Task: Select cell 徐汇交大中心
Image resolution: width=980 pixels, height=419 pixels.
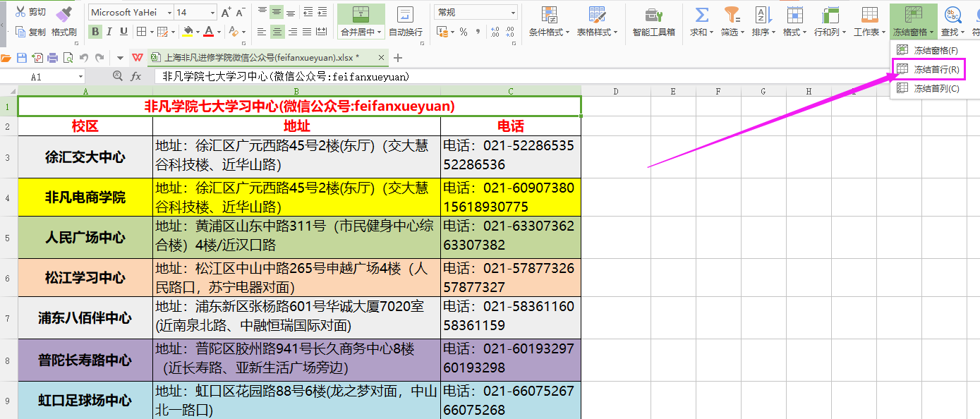Action: (85, 157)
